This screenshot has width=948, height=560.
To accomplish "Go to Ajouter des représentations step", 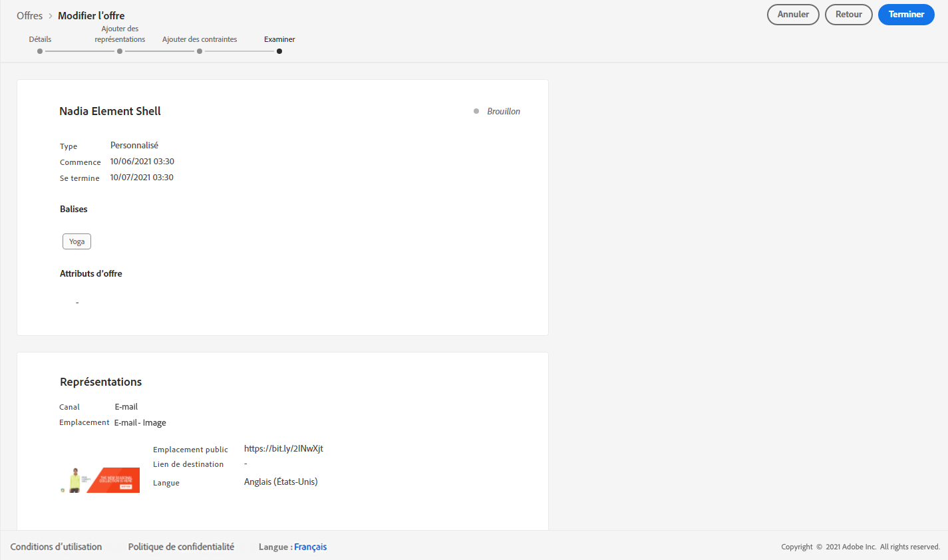I will (120, 39).
